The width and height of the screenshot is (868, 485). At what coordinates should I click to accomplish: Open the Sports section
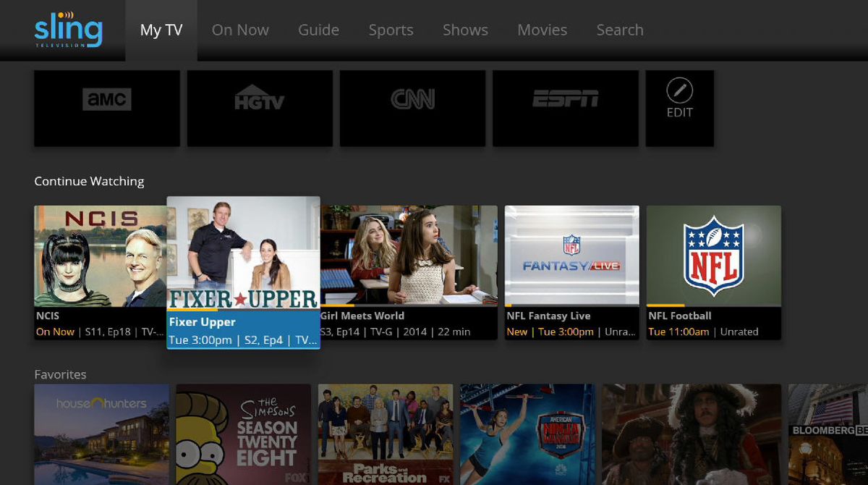tap(391, 30)
